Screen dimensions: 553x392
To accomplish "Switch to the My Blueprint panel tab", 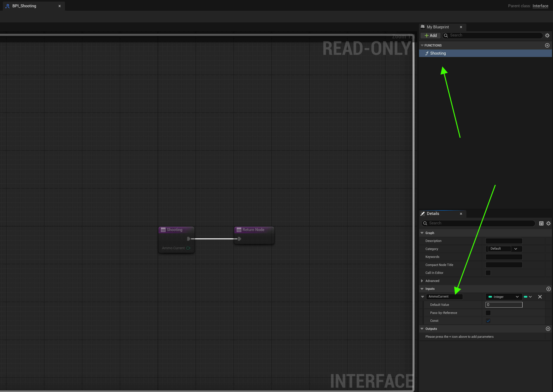I will (x=438, y=27).
